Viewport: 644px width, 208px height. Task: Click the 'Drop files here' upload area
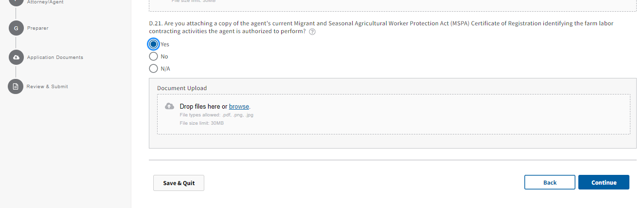(x=393, y=114)
